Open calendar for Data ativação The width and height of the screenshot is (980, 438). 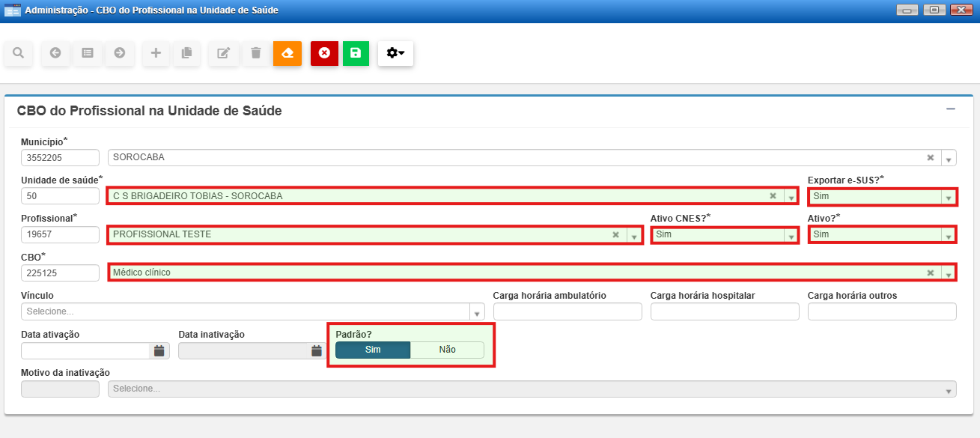(x=159, y=350)
